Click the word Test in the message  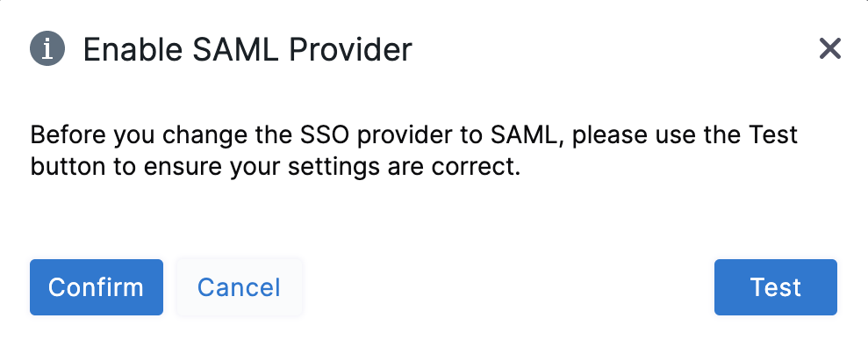[x=773, y=135]
